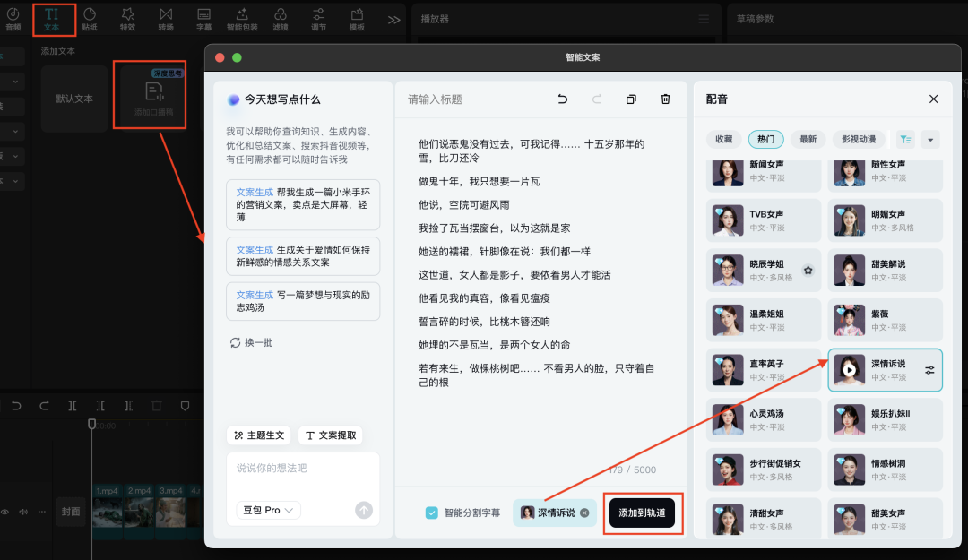Open the 模板 template panel
The image size is (968, 560).
(x=356, y=18)
